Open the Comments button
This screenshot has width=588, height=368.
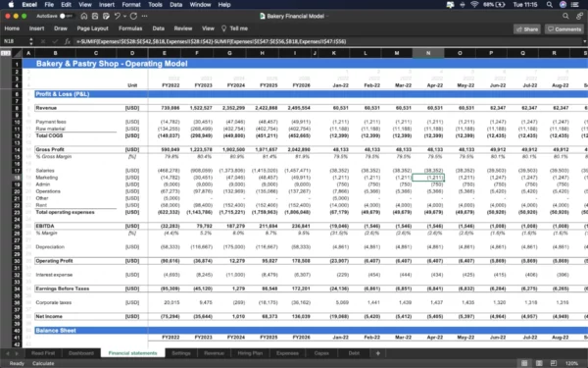564,28
